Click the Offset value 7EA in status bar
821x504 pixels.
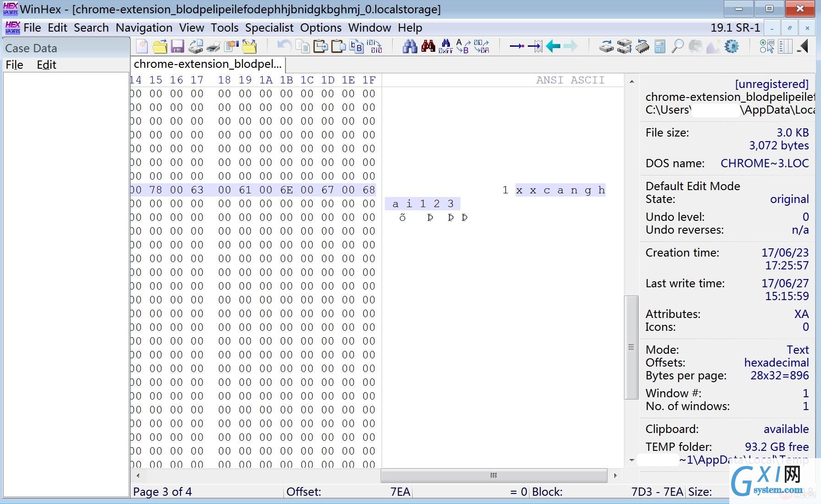400,492
